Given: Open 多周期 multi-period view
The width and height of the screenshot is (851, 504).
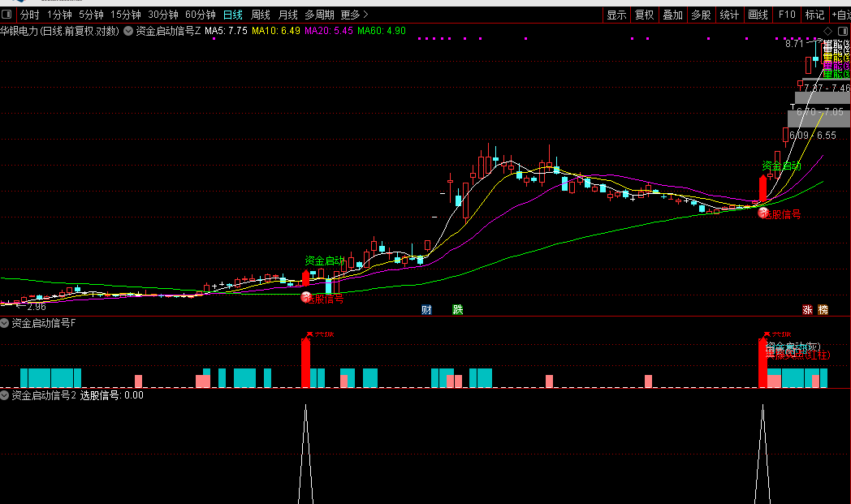Looking at the screenshot, I should 319,15.
